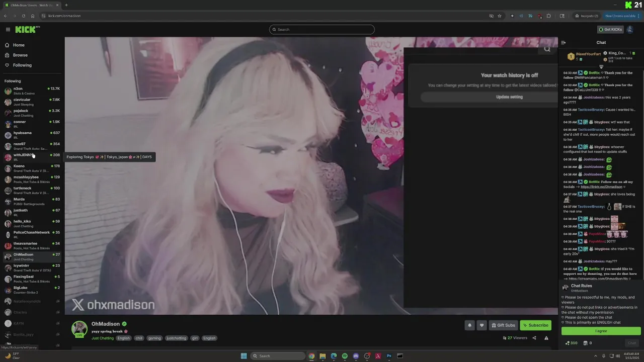Open PoliceChaseNetwork channel in sidebar
The image size is (644, 362).
point(32,235)
